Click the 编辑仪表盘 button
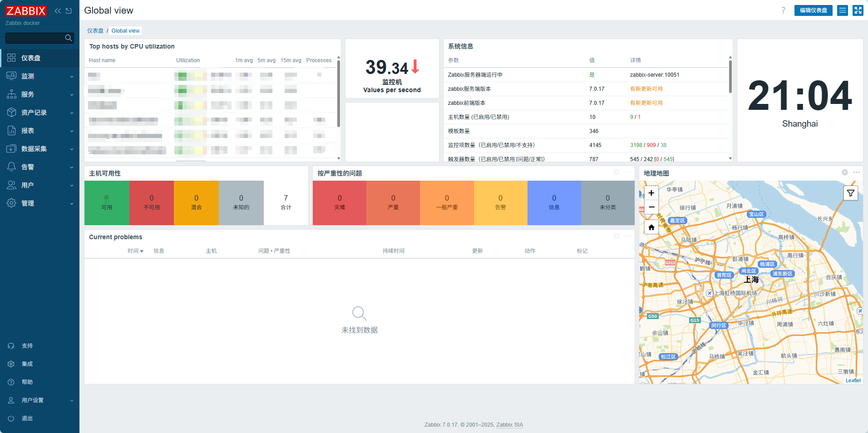Viewport: 868px width, 433px height. [813, 10]
